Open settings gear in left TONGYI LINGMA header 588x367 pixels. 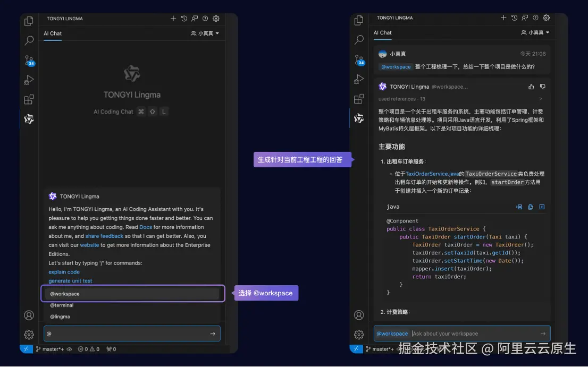tap(216, 19)
